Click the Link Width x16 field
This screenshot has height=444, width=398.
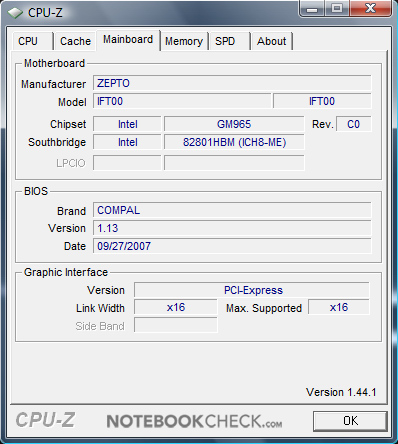click(x=176, y=307)
